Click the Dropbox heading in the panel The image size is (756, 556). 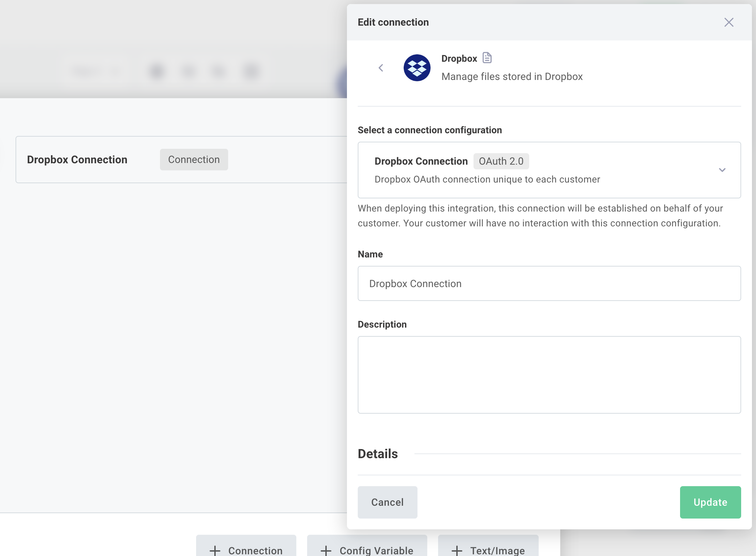(x=459, y=58)
